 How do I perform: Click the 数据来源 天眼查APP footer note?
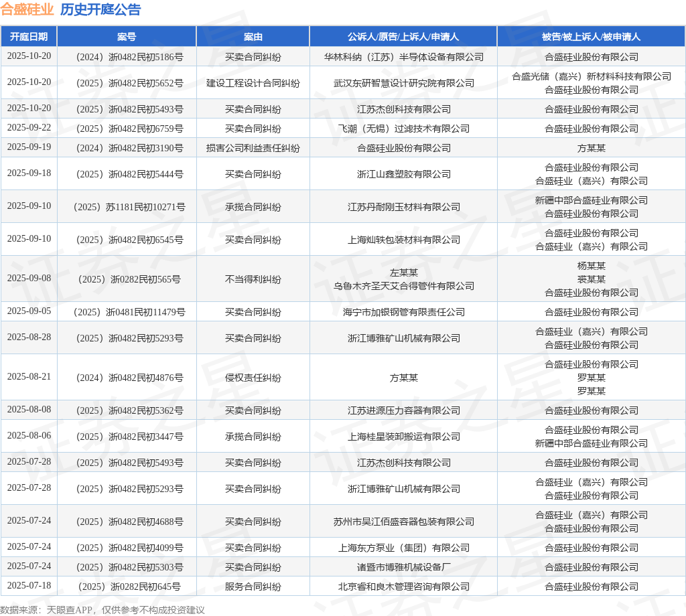102,610
